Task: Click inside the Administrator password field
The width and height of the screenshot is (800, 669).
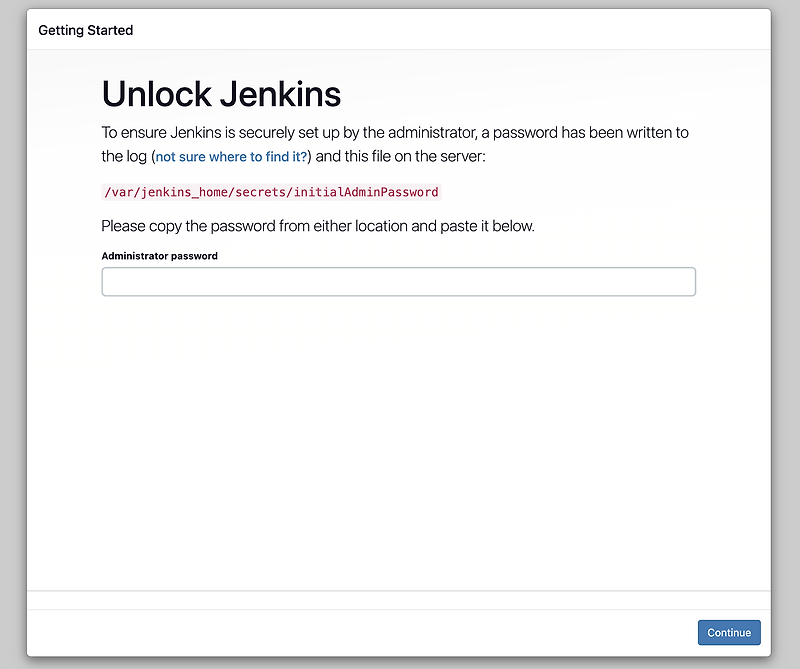Action: pos(397,281)
